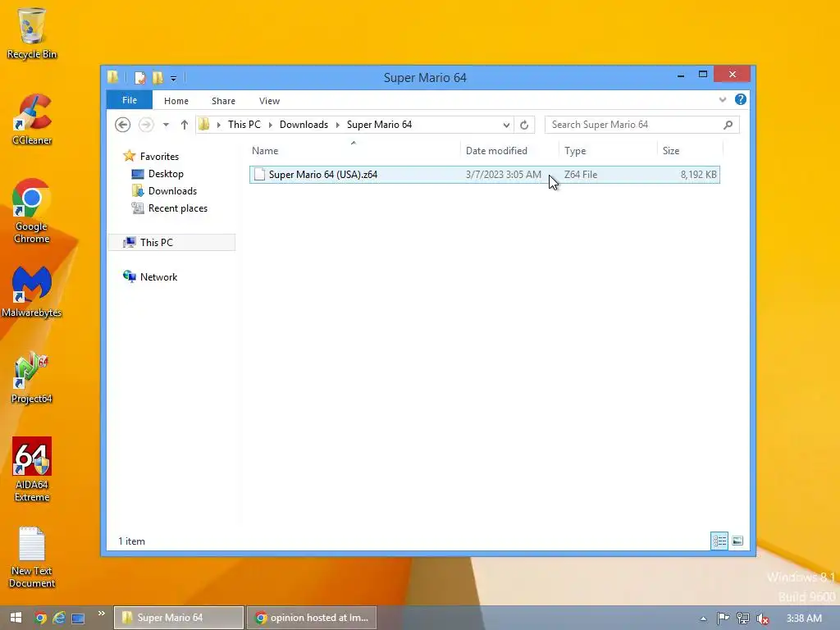Select This PC in the navigation pane

[x=171, y=242]
